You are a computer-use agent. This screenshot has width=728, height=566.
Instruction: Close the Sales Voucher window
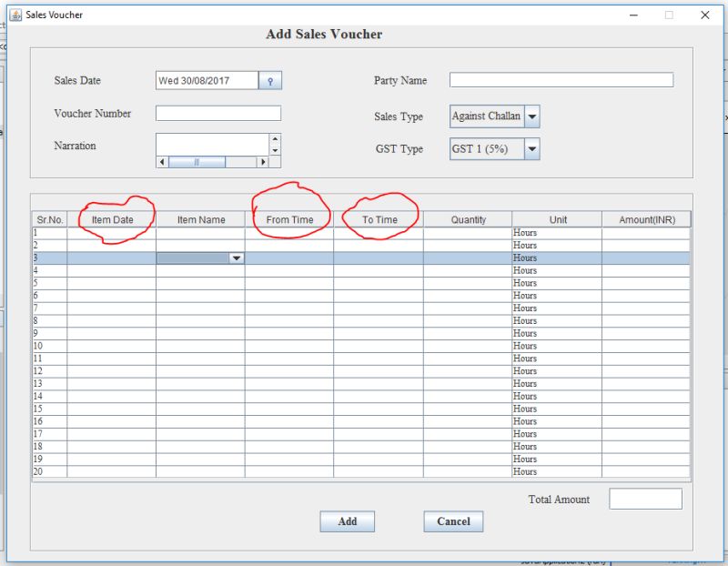pyautogui.click(x=704, y=15)
